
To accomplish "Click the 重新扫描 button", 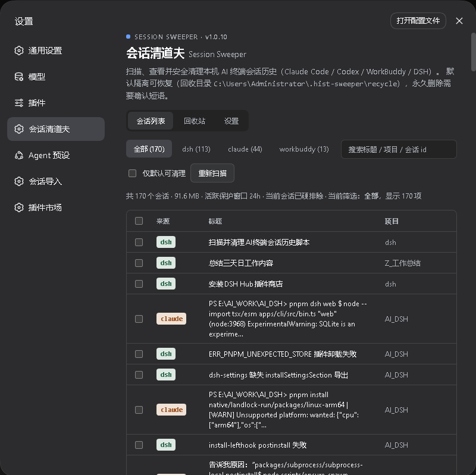I will point(212,173).
